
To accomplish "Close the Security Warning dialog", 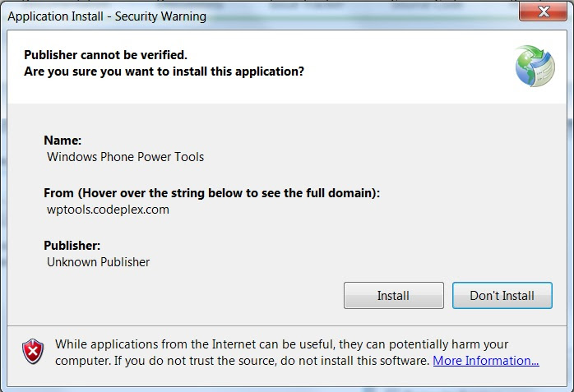I will (x=543, y=13).
